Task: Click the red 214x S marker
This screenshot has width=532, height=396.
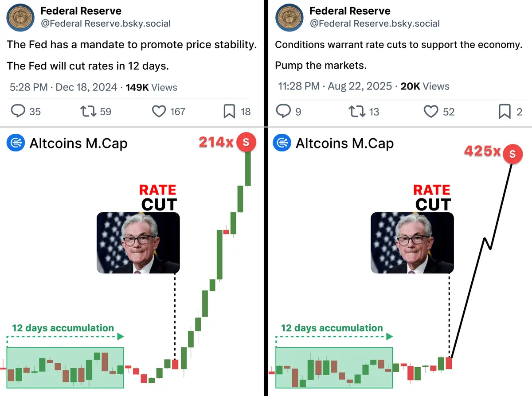Action: (246, 142)
